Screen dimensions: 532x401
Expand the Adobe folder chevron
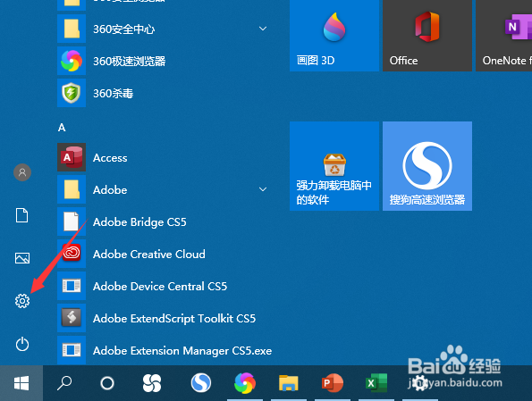pos(263,189)
